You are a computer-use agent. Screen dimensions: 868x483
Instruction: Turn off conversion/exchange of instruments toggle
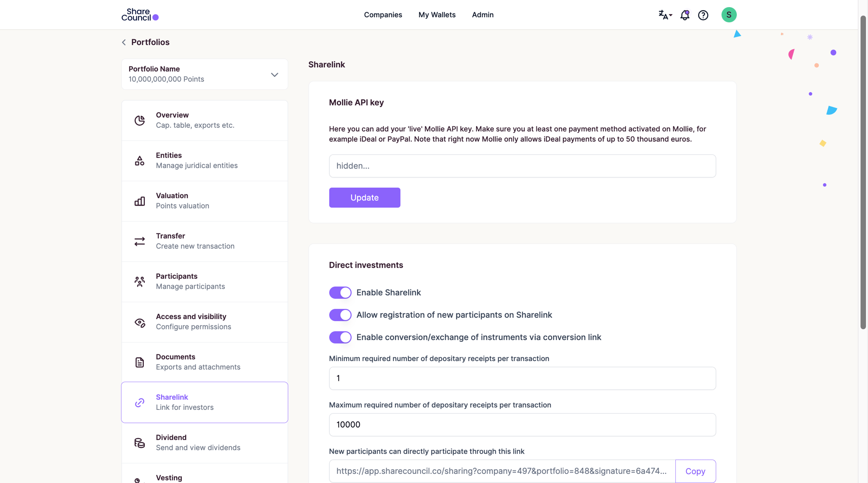click(340, 337)
